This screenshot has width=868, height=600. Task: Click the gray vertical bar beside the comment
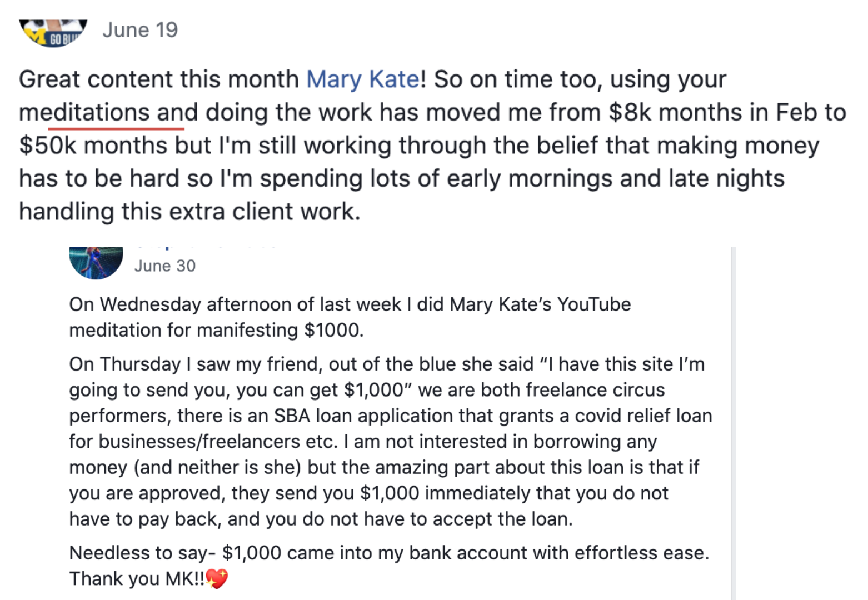pos(734,423)
